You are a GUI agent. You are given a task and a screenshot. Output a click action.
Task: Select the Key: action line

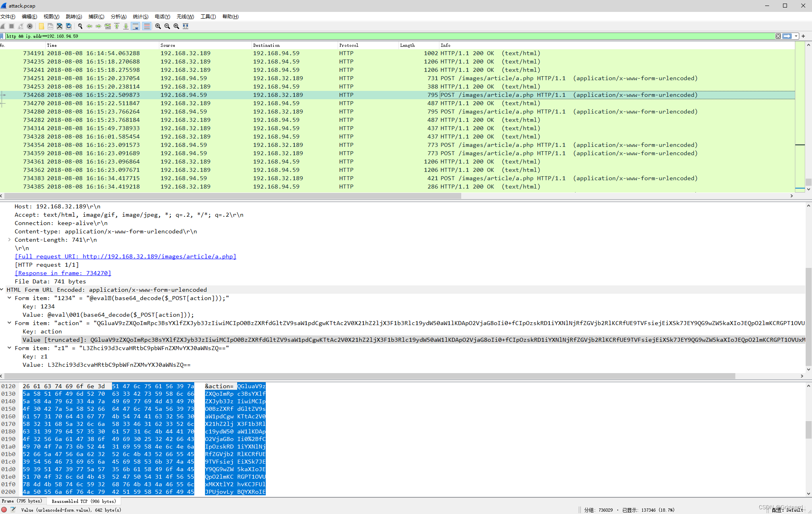pyautogui.click(x=42, y=331)
